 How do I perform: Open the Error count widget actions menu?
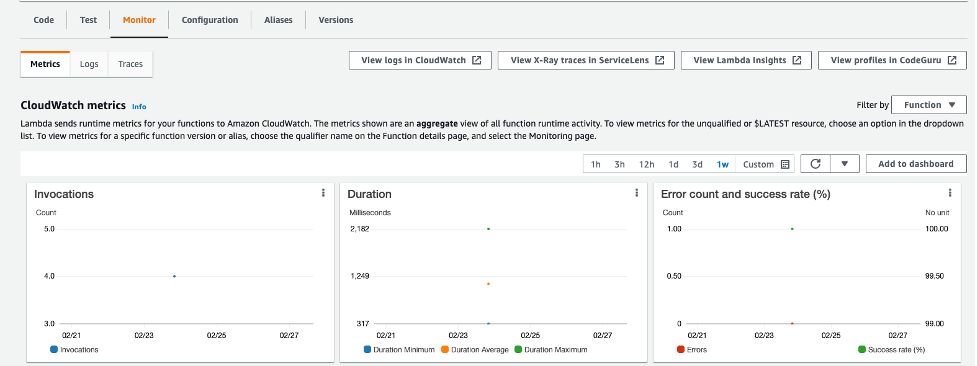tap(950, 193)
